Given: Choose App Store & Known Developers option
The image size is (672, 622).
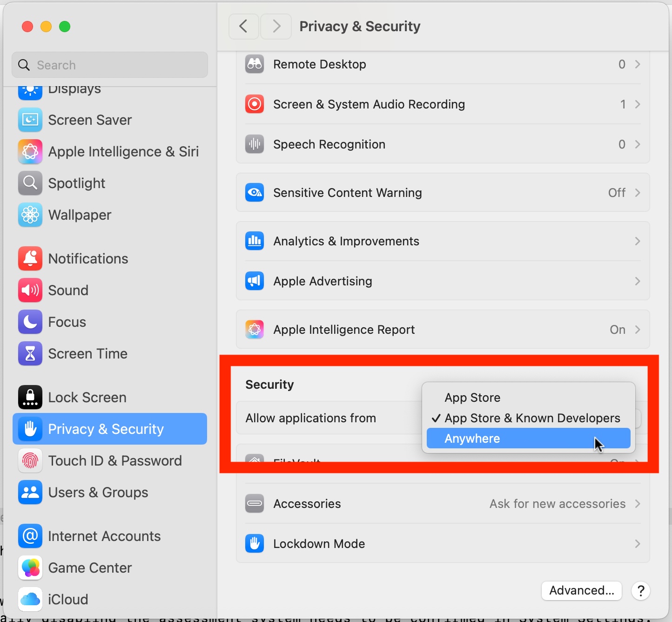Looking at the screenshot, I should (x=529, y=418).
